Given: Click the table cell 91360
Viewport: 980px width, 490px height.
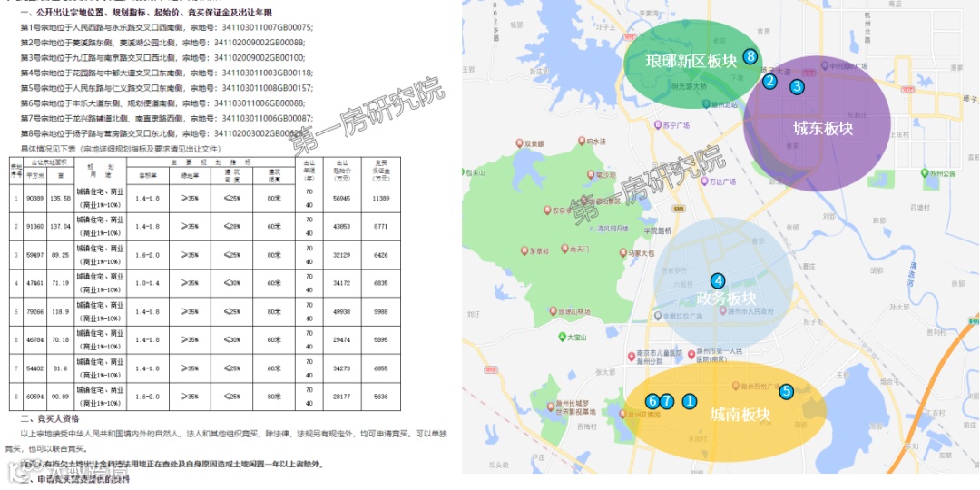Looking at the screenshot, I should 35,227.
